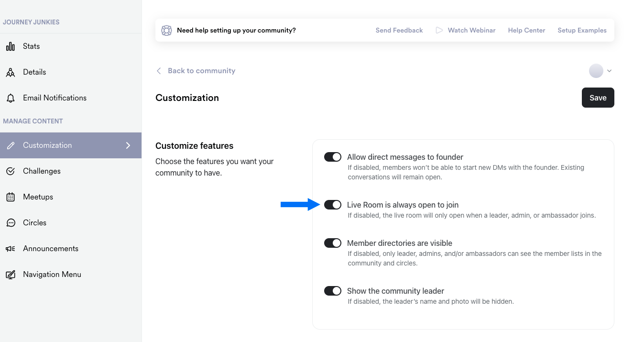Image resolution: width=644 pixels, height=342 pixels.
Task: Click 'Live Room is always open to join' label
Action: point(403,205)
